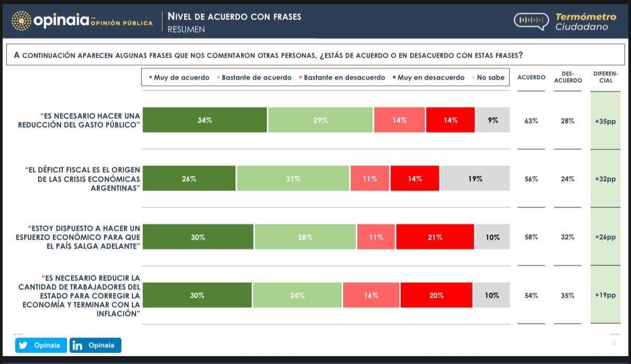Select the "Bastante en desacuerdo" legend label
The image size is (631, 364).
344,77
